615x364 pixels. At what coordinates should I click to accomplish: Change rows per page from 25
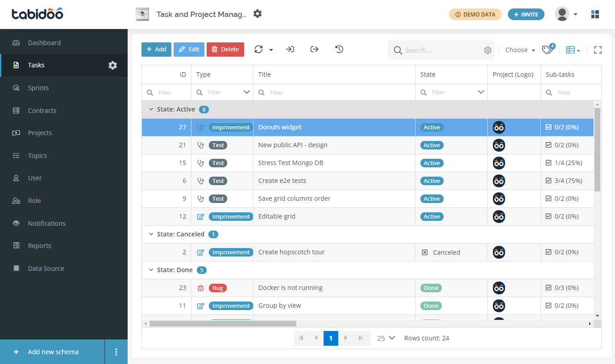386,338
